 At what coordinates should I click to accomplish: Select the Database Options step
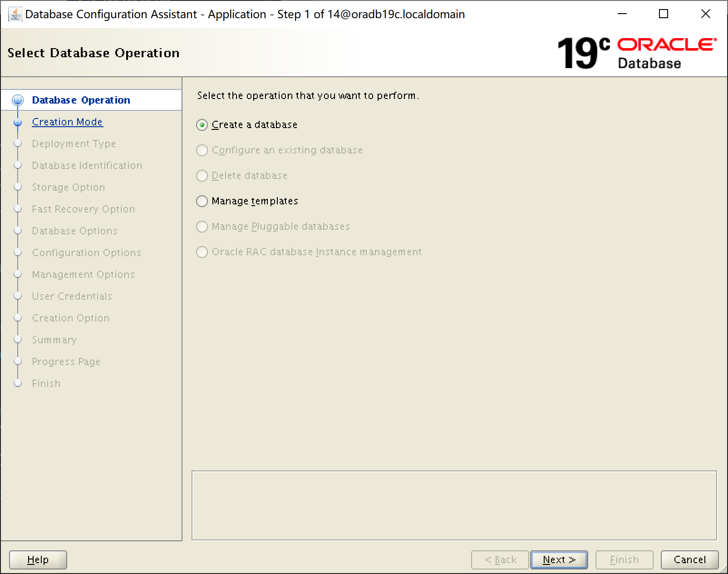tap(75, 231)
